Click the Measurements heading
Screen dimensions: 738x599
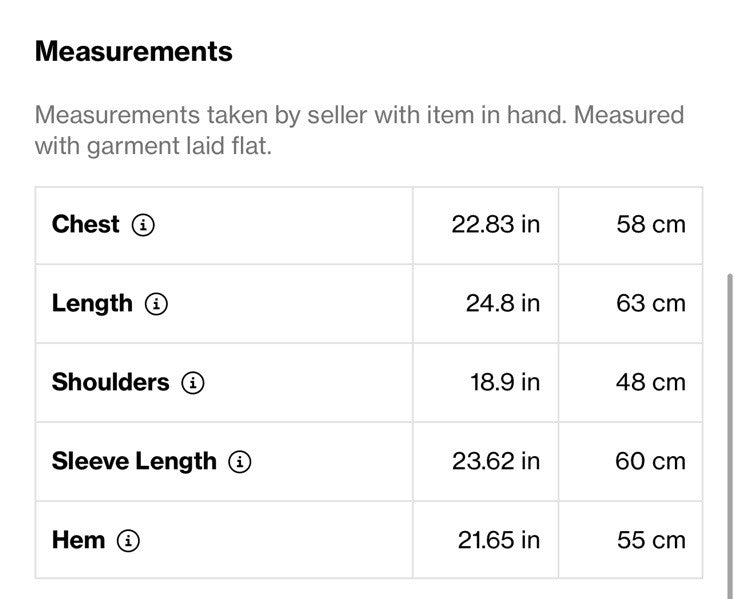tap(134, 51)
